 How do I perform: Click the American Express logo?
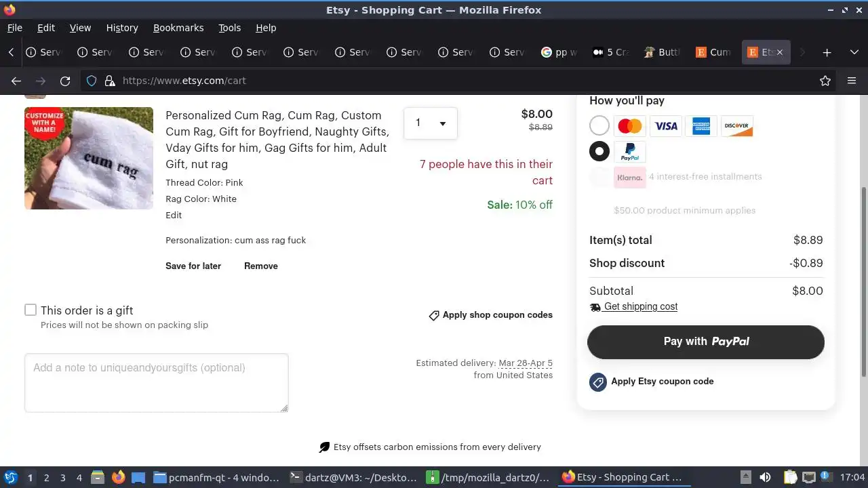(x=701, y=126)
